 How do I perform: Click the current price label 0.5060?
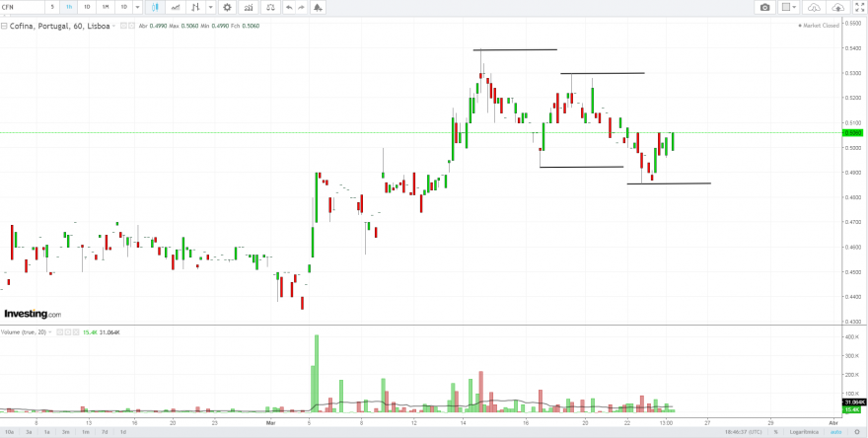point(850,133)
